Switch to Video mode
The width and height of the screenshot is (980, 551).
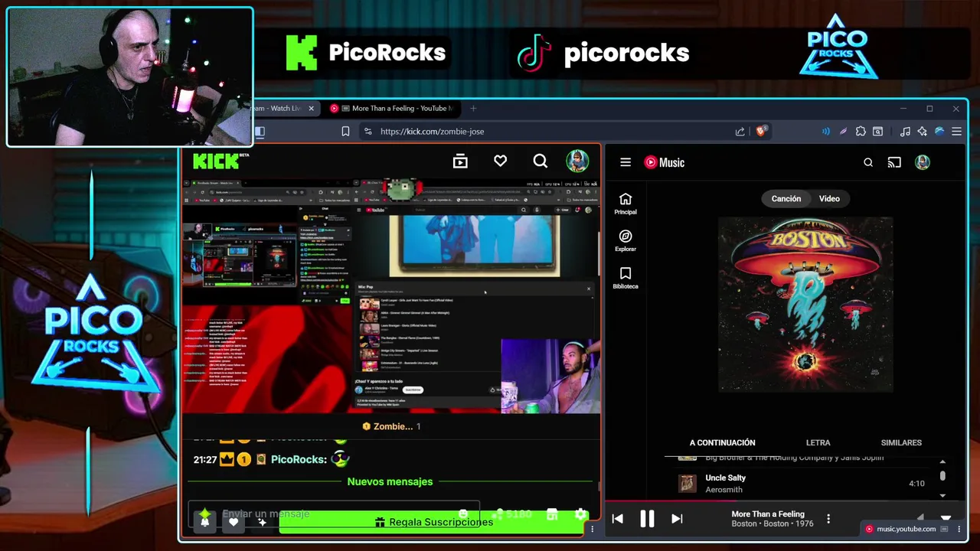tap(829, 199)
